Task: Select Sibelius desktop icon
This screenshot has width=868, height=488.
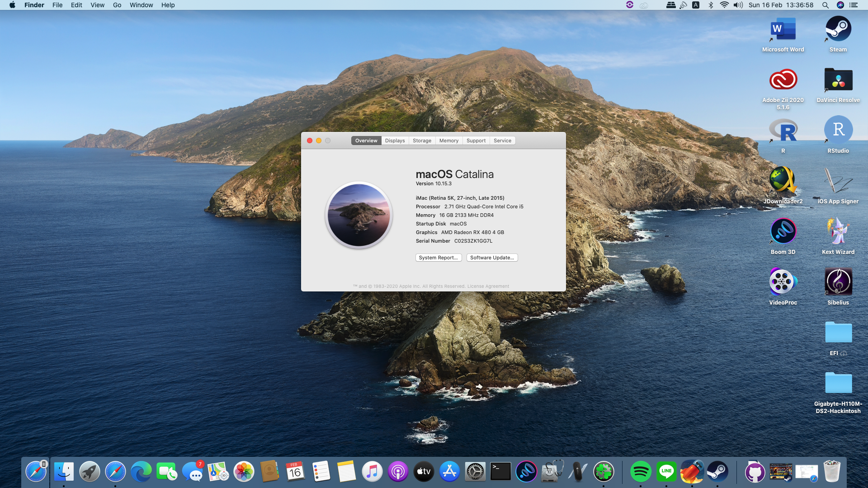Action: (838, 282)
